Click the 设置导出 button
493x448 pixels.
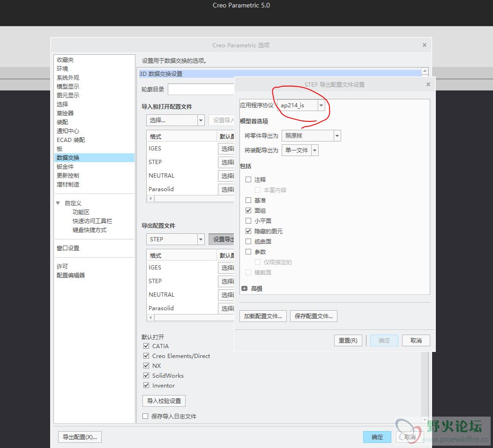[221, 239]
